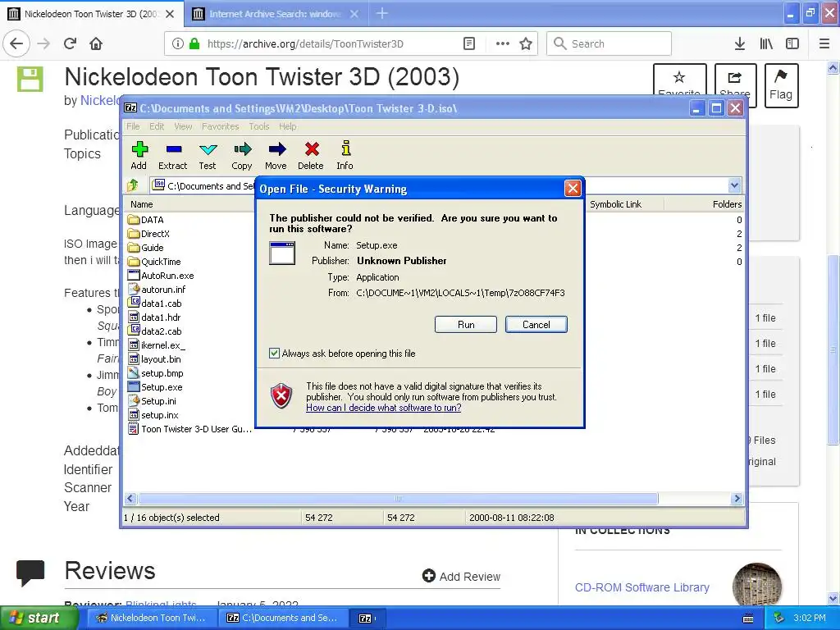Click the Move toolbar icon

276,155
